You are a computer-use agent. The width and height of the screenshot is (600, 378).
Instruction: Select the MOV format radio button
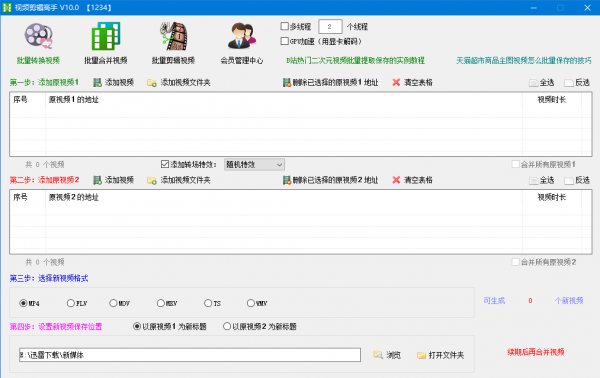point(113,303)
